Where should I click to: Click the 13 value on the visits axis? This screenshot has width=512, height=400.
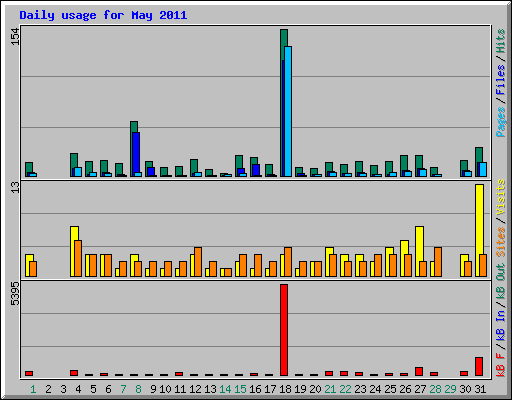[x=15, y=188]
